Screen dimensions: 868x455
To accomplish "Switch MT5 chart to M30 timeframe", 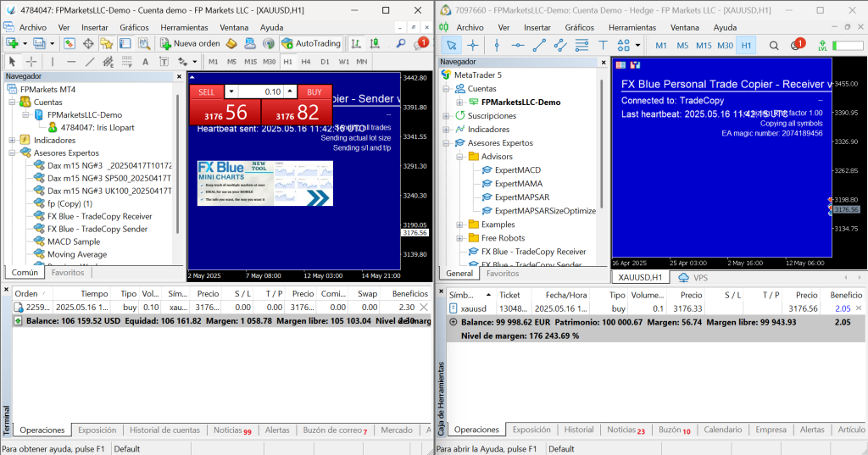I will click(726, 46).
